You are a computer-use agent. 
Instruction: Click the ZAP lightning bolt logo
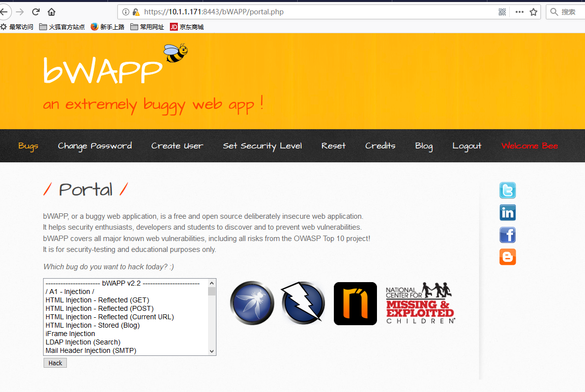(303, 303)
